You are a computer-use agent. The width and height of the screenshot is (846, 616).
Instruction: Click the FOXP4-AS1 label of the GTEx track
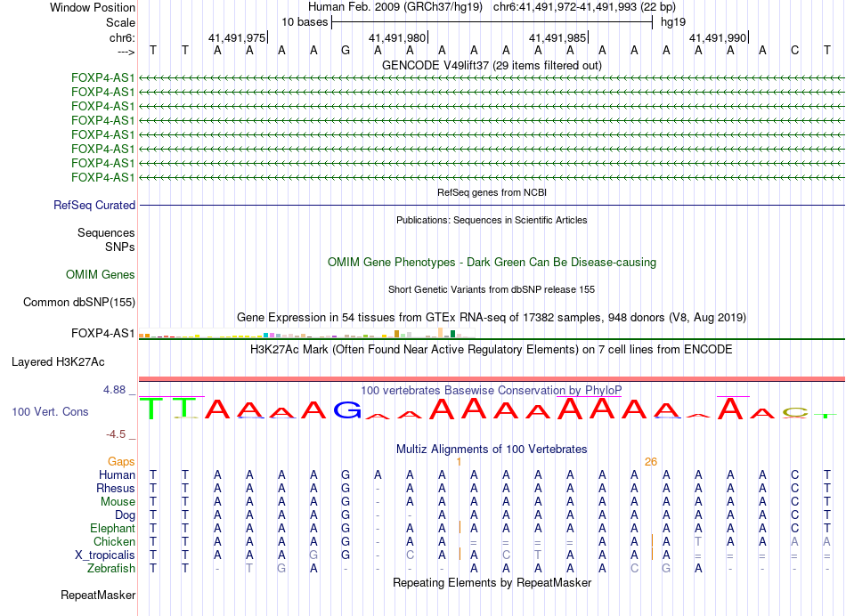tap(102, 333)
